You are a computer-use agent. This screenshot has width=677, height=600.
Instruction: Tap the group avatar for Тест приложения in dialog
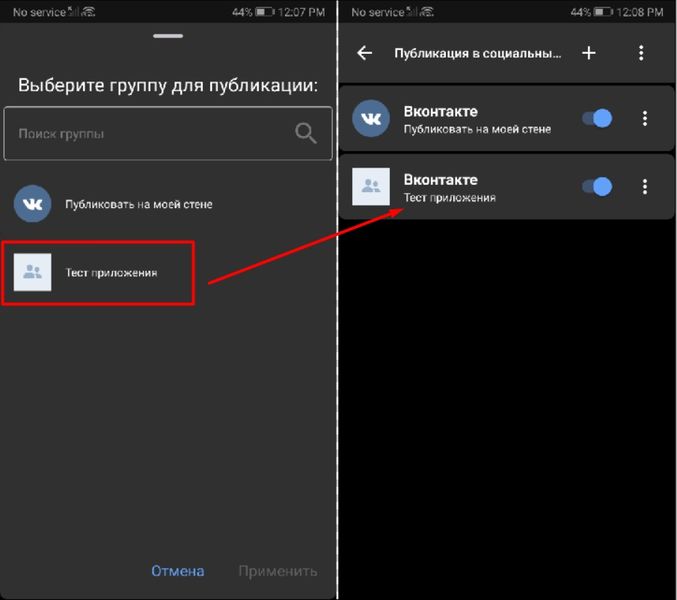pyautogui.click(x=32, y=272)
